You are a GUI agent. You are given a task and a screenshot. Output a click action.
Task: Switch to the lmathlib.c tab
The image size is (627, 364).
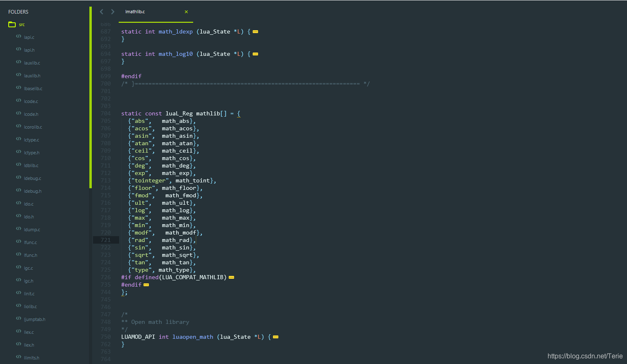(135, 12)
